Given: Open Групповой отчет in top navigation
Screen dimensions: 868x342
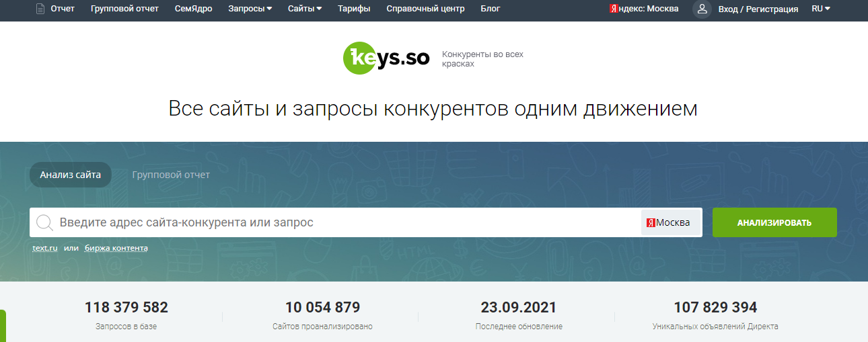Looking at the screenshot, I should click(x=124, y=9).
